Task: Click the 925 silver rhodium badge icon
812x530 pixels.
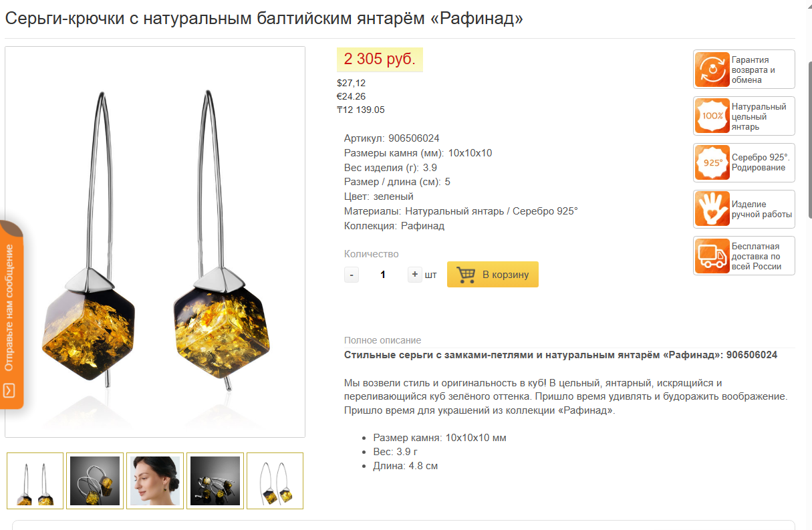Action: coord(712,162)
